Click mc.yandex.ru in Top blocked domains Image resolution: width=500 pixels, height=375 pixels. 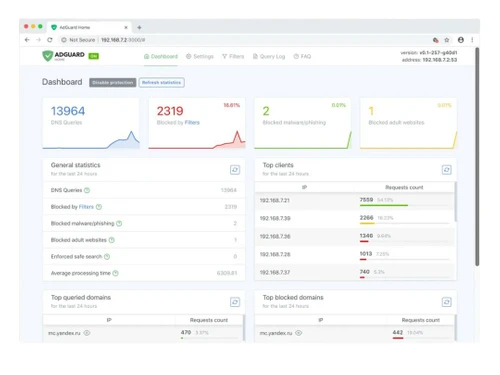coord(276,333)
